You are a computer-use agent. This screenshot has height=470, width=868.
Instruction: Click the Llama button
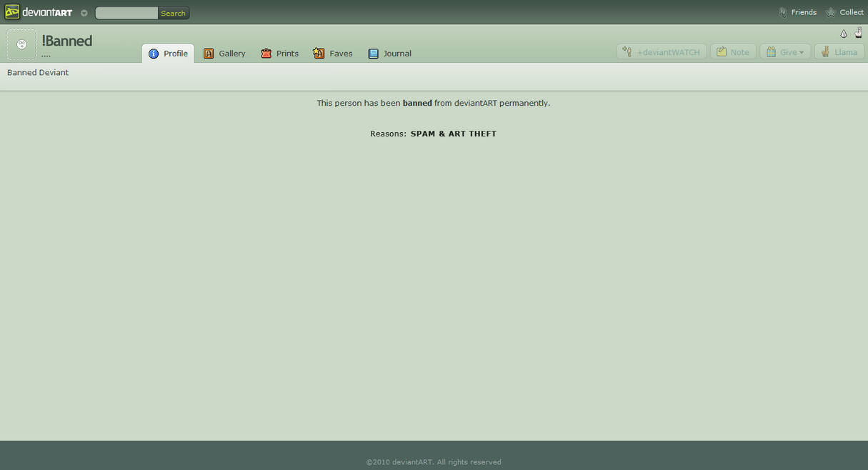(839, 51)
